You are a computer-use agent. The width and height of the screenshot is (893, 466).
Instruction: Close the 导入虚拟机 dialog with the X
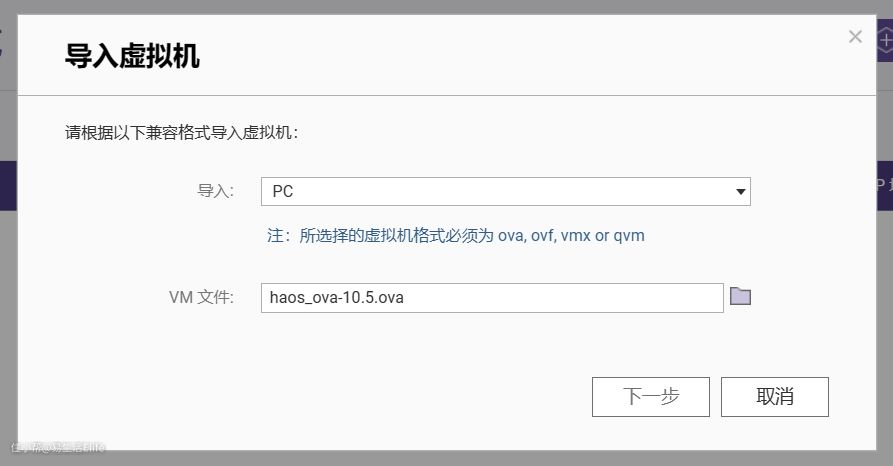pos(855,37)
